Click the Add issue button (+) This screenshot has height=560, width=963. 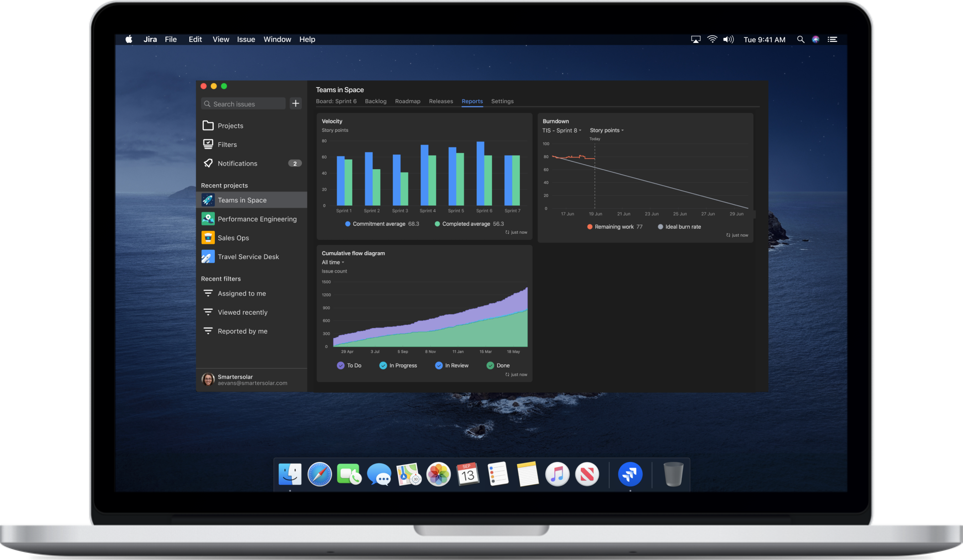click(x=296, y=104)
